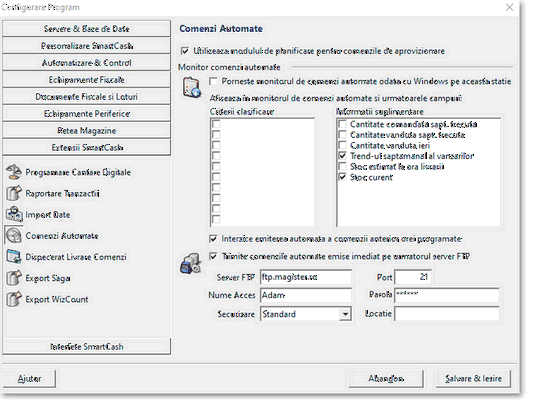Check Stoc estimat la ora livrarii
The width and height of the screenshot is (544, 412).
[x=342, y=166]
